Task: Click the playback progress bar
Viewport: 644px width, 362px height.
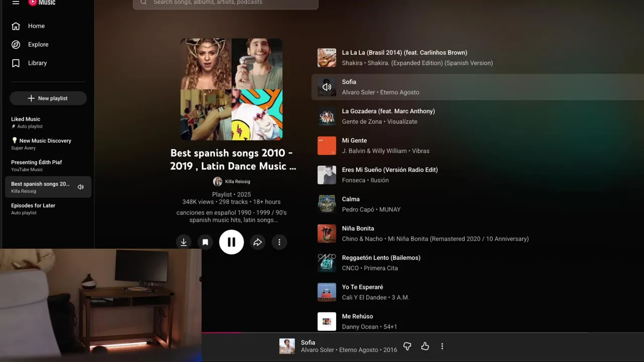Action: [x=423, y=332]
